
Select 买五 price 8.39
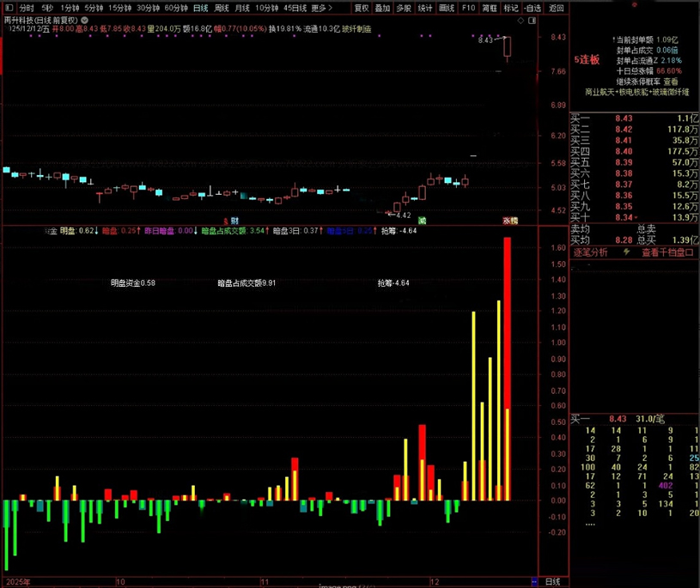click(624, 162)
